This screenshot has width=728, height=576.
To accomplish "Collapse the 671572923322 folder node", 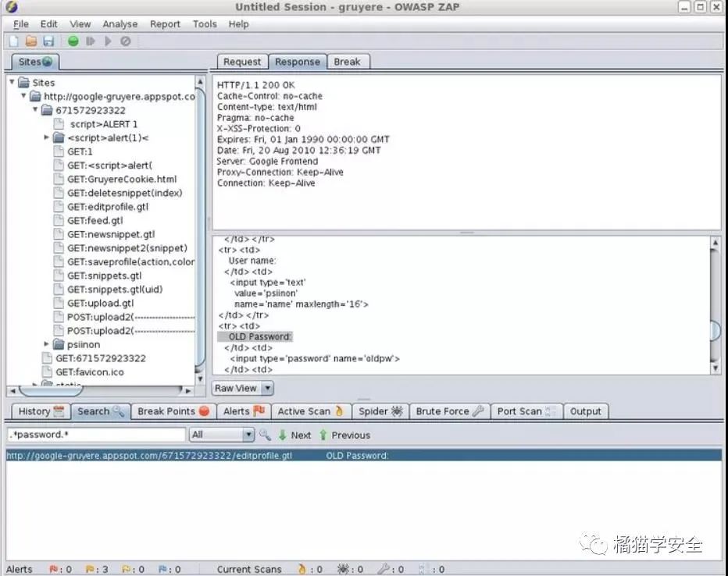I will (x=35, y=110).
